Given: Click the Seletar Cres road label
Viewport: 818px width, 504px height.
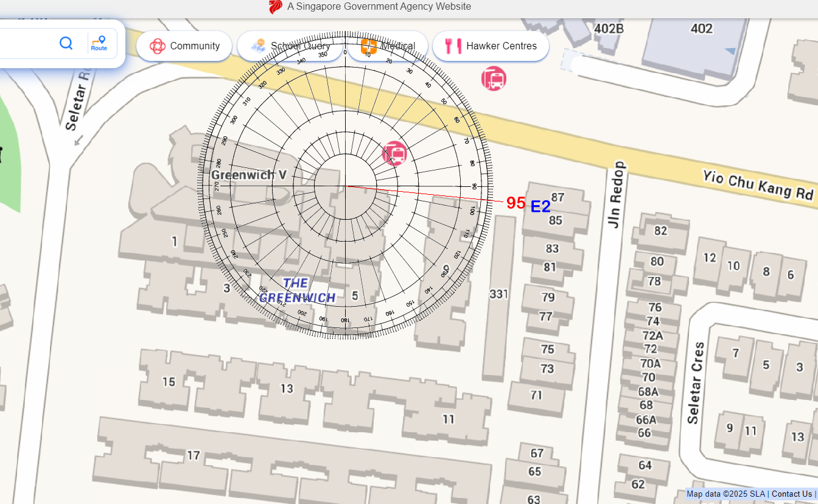Looking at the screenshot, I should pos(695,383).
